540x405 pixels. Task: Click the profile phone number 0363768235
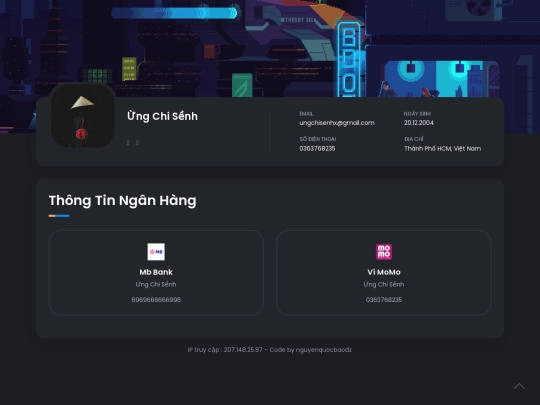[317, 148]
